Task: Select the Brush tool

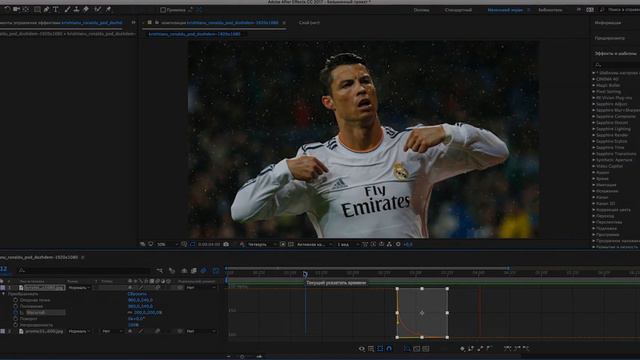Action: (x=67, y=9)
